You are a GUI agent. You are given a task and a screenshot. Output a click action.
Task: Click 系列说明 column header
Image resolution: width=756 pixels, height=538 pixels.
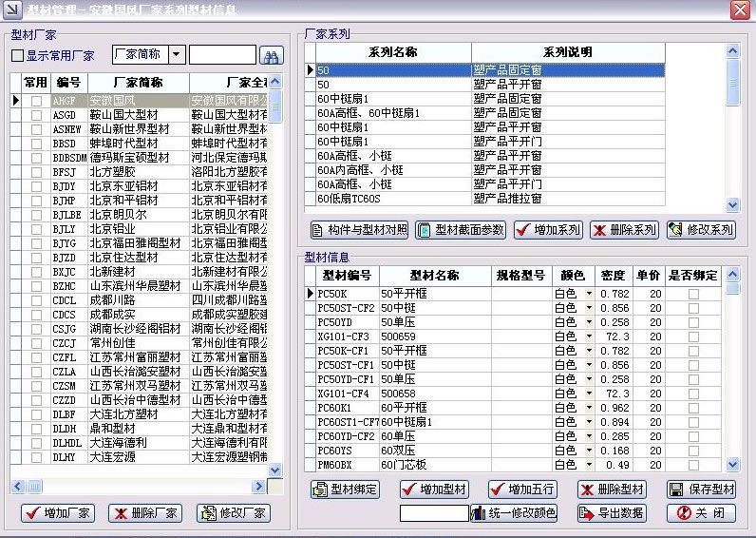click(x=568, y=52)
